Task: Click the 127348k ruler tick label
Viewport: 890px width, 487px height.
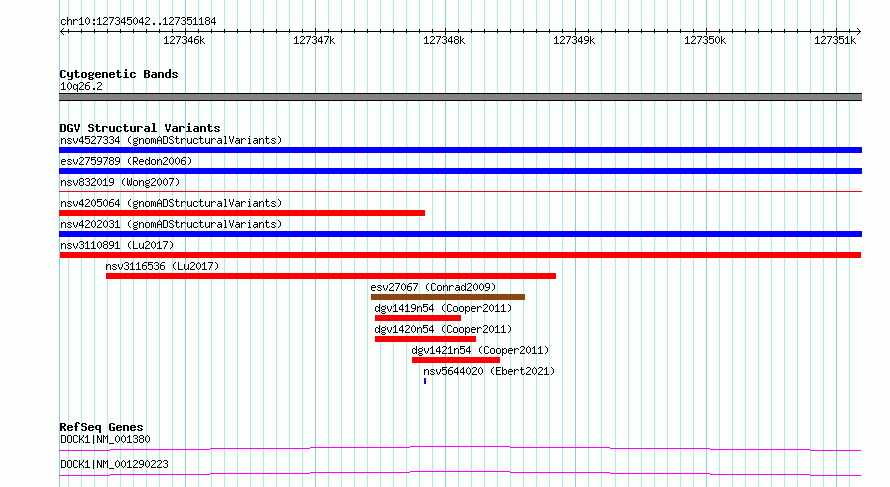Action: click(444, 40)
